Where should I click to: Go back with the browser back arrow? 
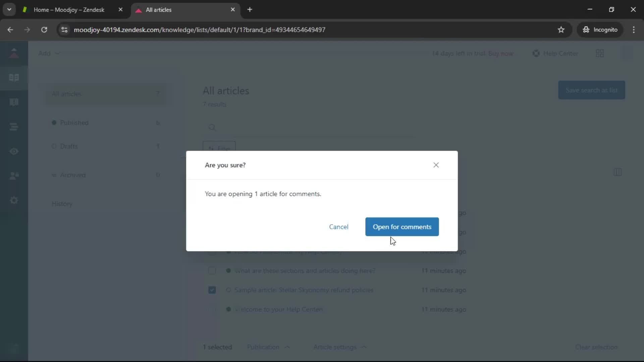coord(10,29)
